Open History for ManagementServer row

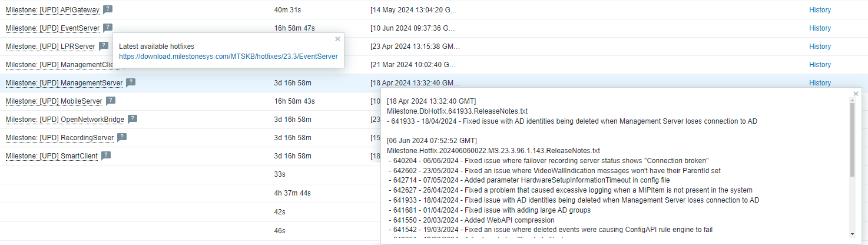pyautogui.click(x=820, y=83)
